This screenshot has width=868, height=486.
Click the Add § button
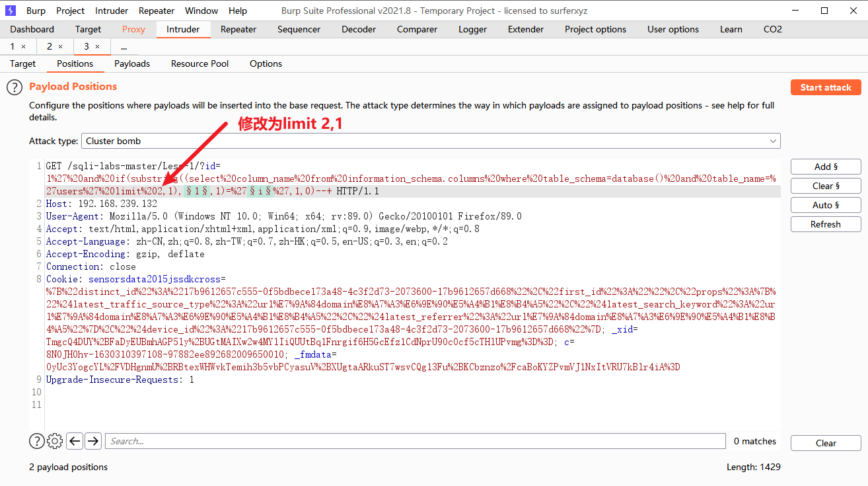point(826,167)
